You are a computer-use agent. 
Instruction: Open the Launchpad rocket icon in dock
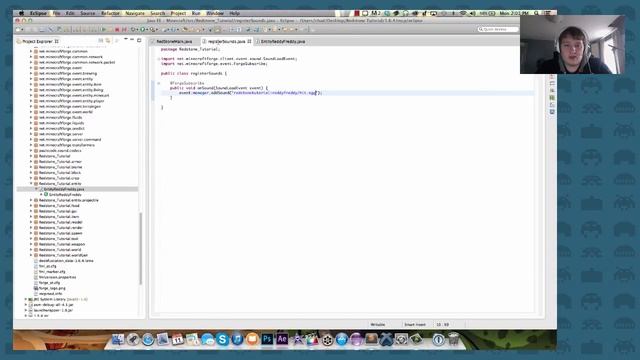click(x=133, y=339)
